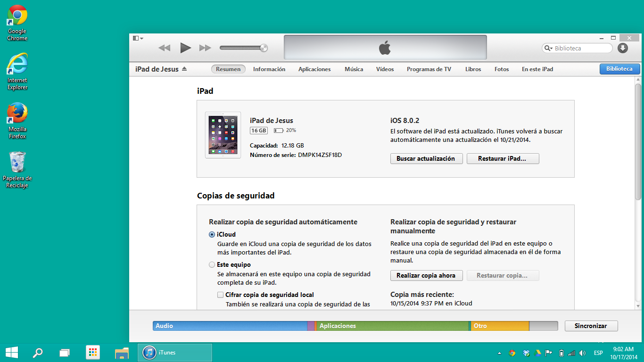
Task: Open Papelera de Reciclaje icon
Action: tap(17, 170)
